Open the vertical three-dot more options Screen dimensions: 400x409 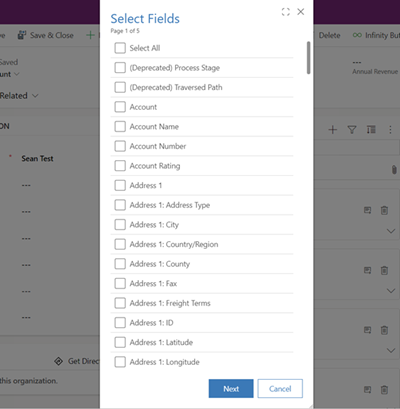pyautogui.click(x=390, y=130)
